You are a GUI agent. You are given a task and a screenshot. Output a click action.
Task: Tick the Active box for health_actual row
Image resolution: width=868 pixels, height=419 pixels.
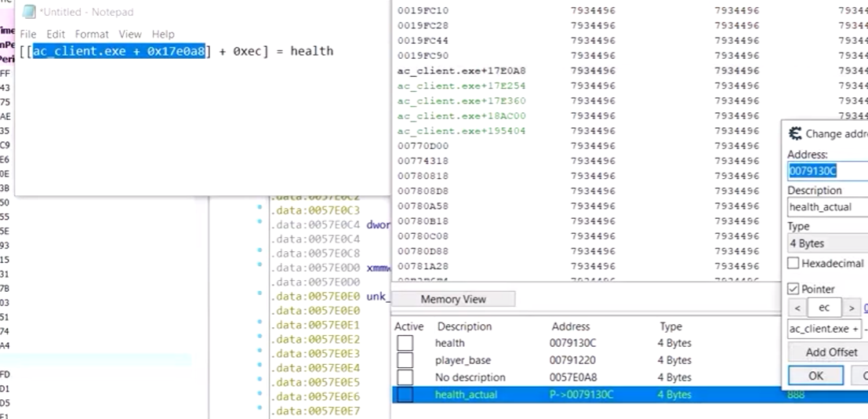coord(405,395)
